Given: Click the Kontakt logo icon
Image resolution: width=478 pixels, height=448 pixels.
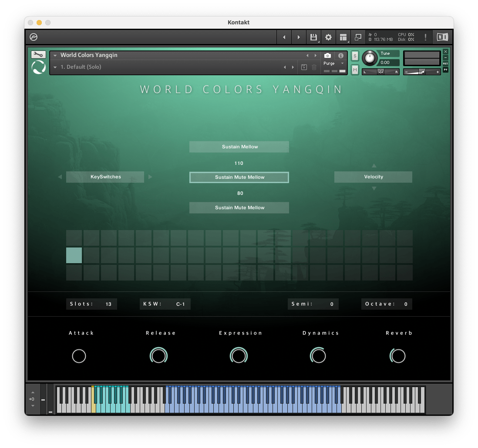Looking at the screenshot, I should [x=34, y=37].
